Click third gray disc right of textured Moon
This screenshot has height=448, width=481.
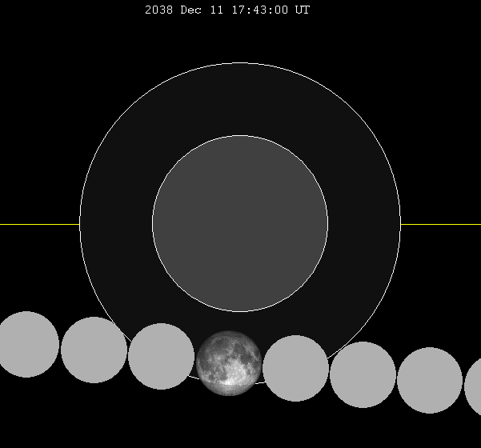[430, 380]
